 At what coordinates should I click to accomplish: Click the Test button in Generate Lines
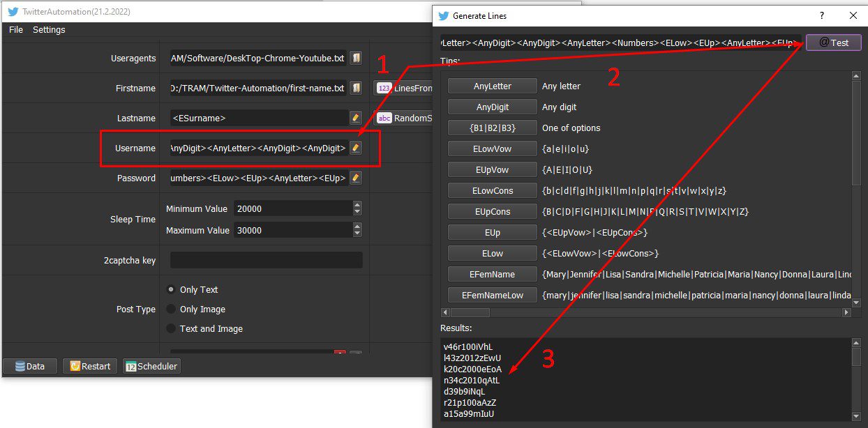point(834,43)
